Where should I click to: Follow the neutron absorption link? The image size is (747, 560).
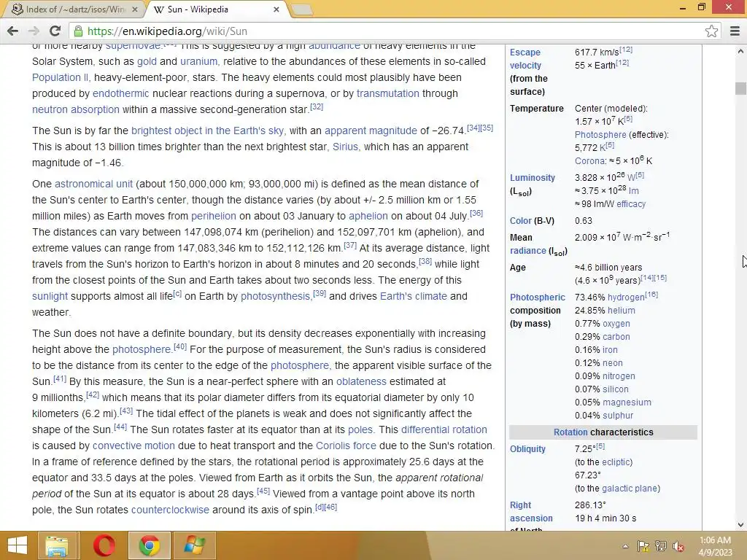point(75,109)
